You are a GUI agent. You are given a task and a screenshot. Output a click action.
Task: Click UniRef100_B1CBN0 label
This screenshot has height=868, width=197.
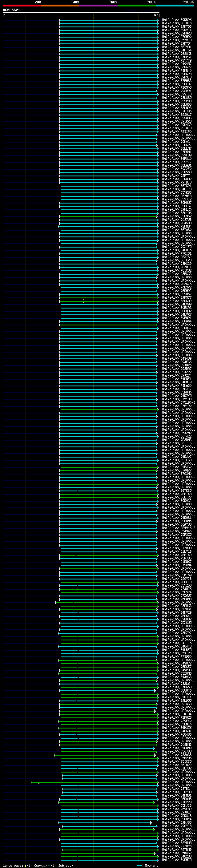point(177,748)
